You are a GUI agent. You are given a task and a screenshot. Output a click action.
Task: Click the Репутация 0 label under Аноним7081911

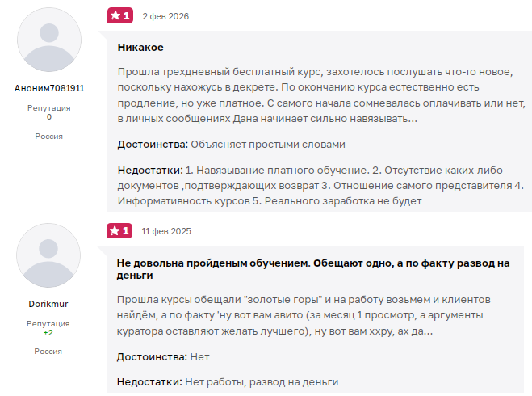pos(49,112)
